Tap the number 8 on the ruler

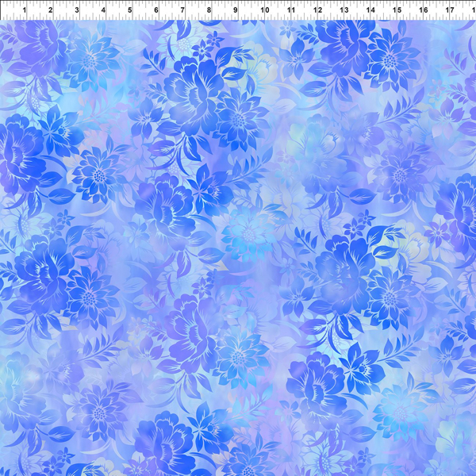pos(209,10)
